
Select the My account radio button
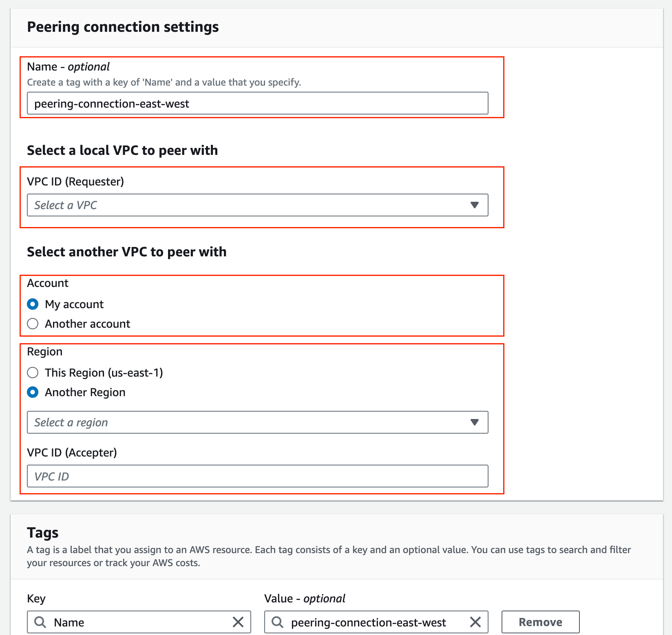click(x=33, y=304)
